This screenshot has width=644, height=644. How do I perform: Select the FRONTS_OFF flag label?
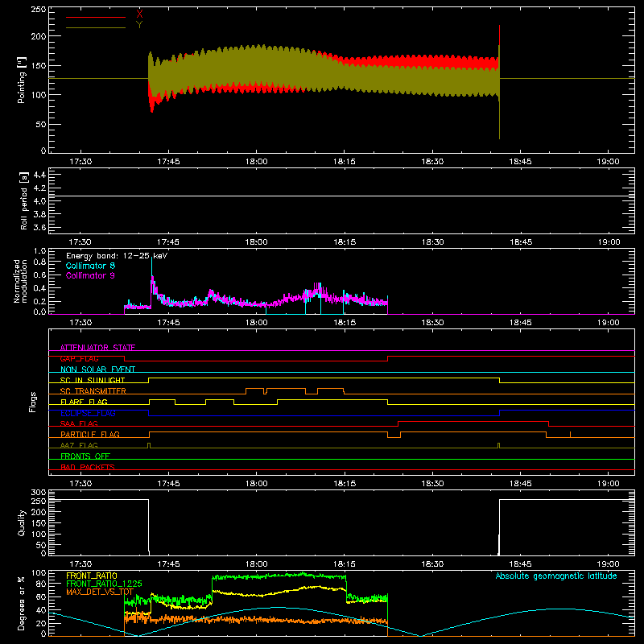pos(85,456)
